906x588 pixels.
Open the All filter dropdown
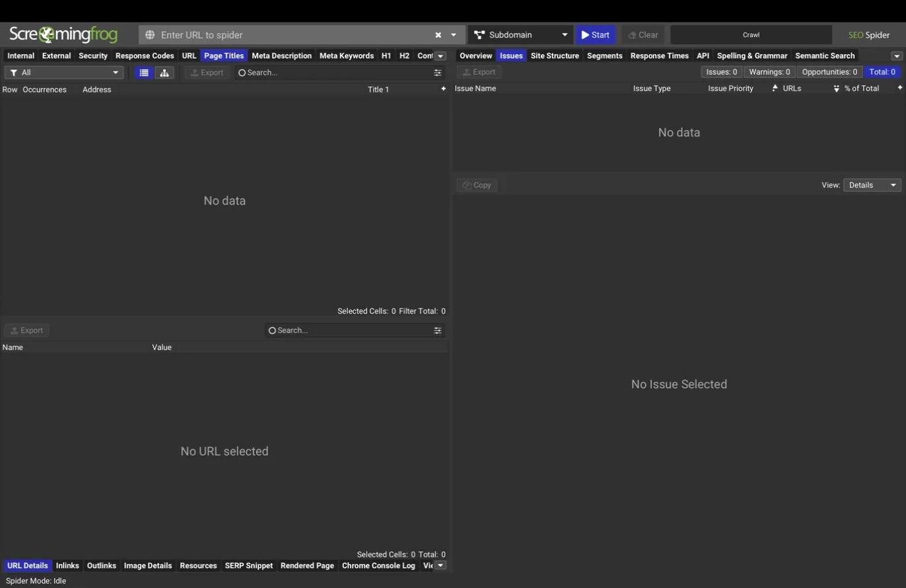[x=64, y=73]
